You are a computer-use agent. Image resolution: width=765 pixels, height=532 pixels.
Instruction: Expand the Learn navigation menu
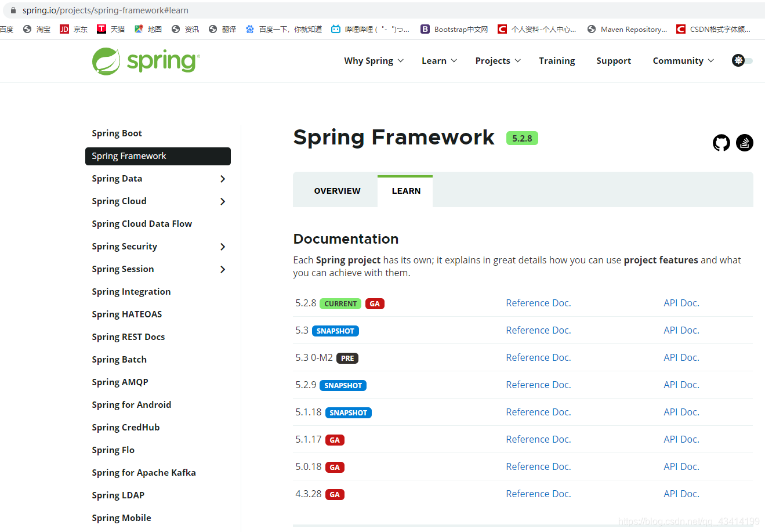click(x=439, y=61)
